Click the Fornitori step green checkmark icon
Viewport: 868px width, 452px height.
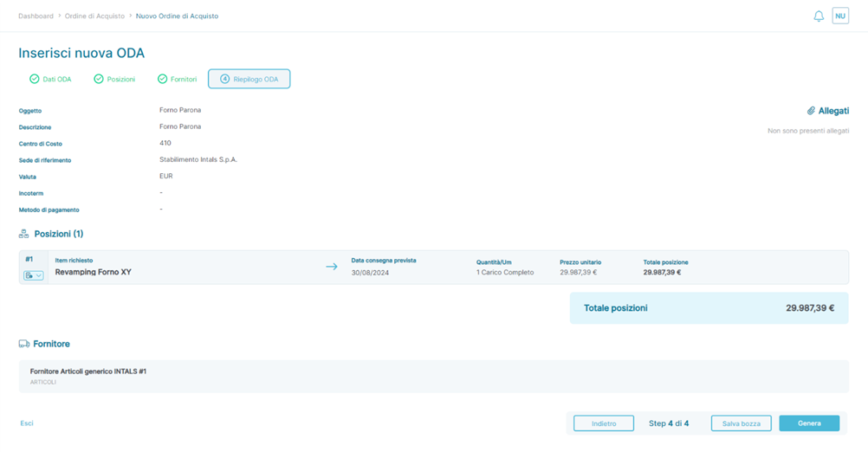point(162,79)
